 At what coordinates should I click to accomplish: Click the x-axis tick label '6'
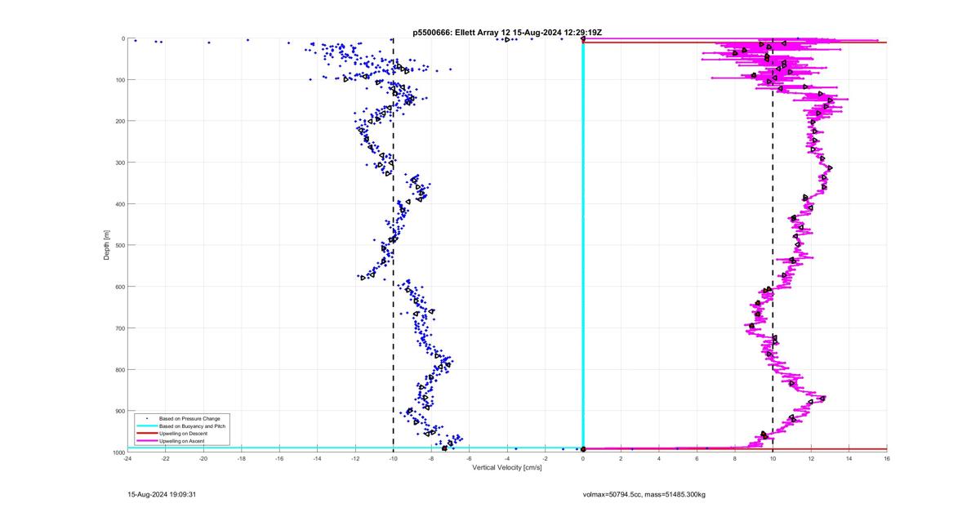[x=697, y=458]
